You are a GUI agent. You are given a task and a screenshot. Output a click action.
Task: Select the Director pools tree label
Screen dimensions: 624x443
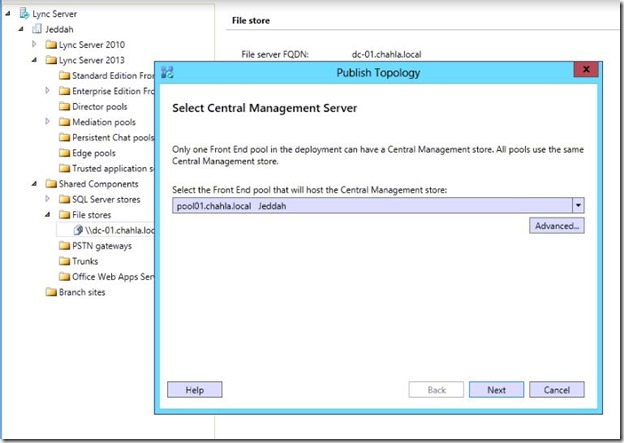pos(99,107)
